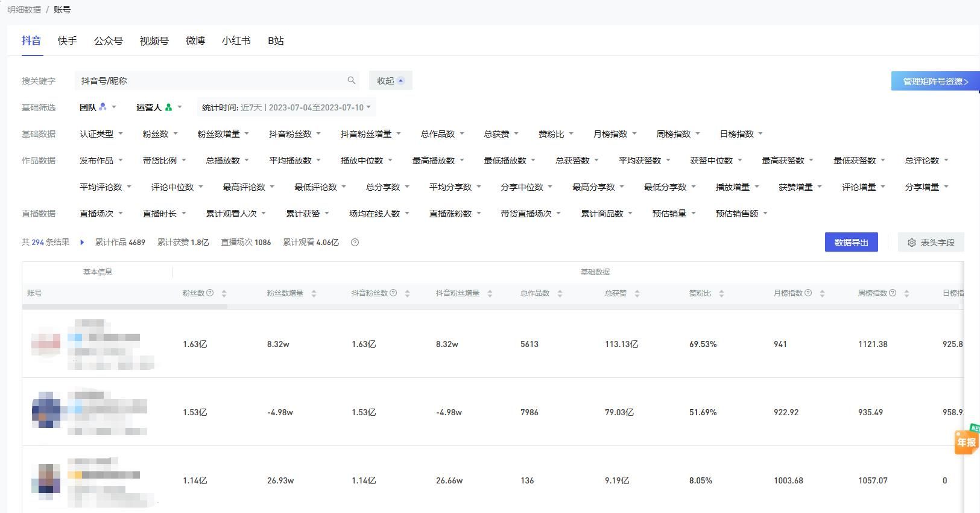This screenshot has width=980, height=513.
Task: Open third account avatar with 1.14亿 fans
Action: (x=46, y=482)
